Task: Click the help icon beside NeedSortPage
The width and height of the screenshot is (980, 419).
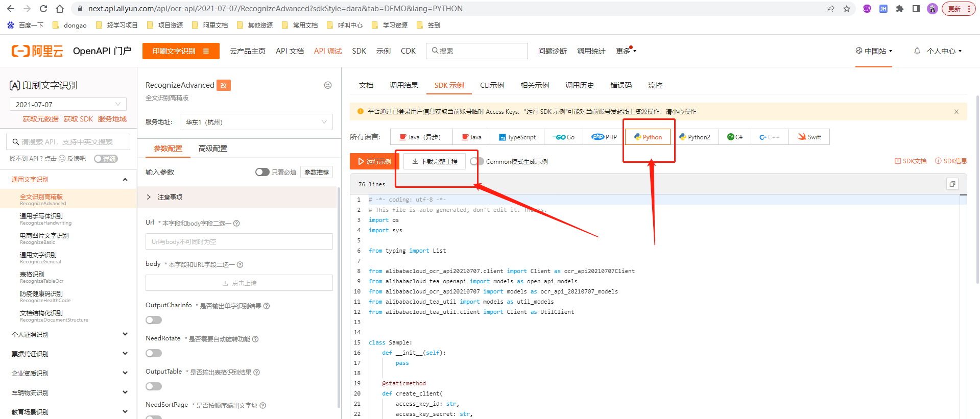Action: pyautogui.click(x=263, y=405)
